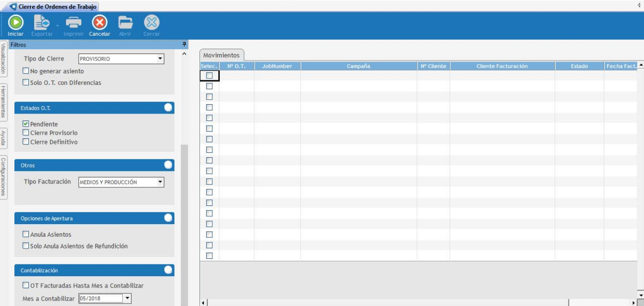The height and width of the screenshot is (306, 644).
Task: Click the Filtros panel vertical scrollbar
Action: [185, 223]
